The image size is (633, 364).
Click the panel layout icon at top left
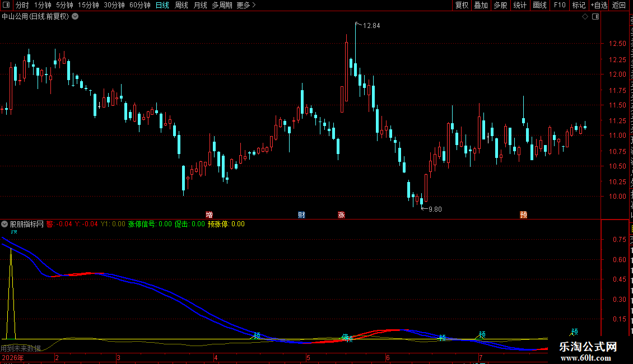[6, 5]
